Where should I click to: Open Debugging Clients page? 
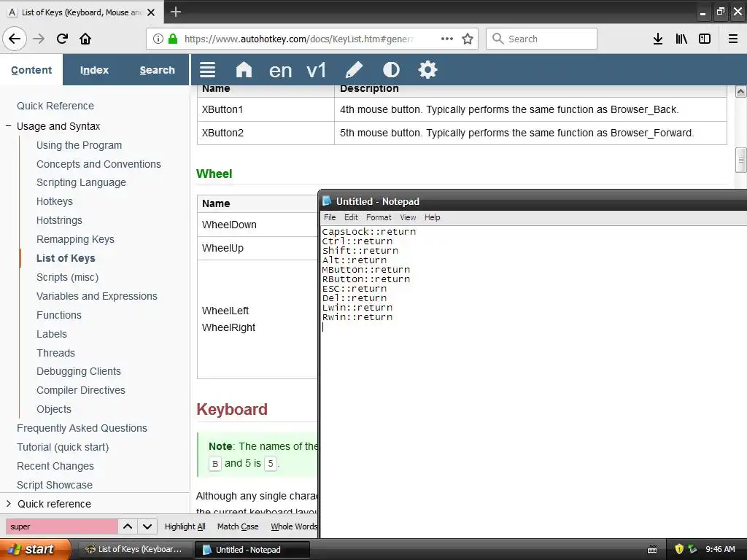coord(79,371)
